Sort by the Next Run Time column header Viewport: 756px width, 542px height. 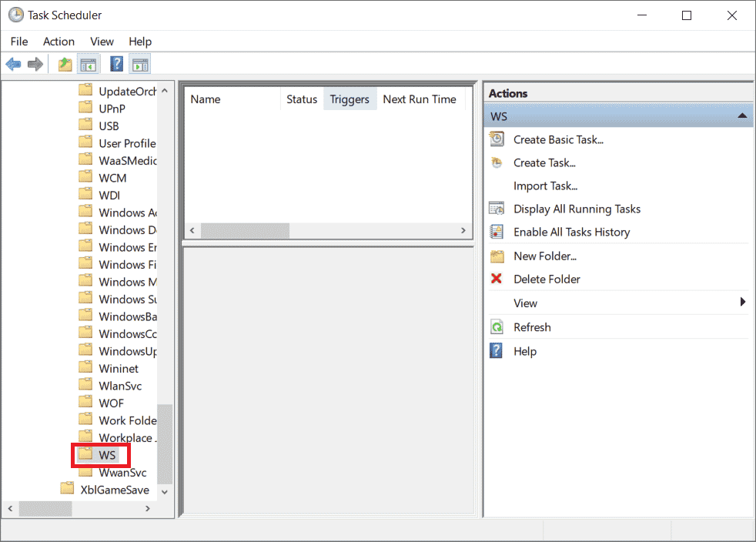(x=420, y=99)
